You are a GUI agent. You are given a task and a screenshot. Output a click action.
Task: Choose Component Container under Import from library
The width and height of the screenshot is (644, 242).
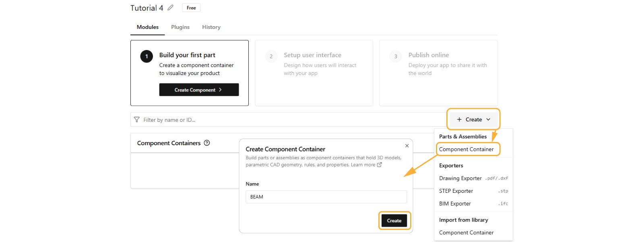[466, 233]
